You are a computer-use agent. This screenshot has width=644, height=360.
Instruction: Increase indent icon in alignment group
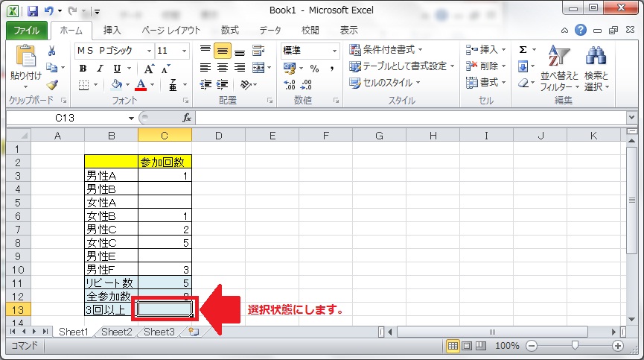click(x=222, y=85)
